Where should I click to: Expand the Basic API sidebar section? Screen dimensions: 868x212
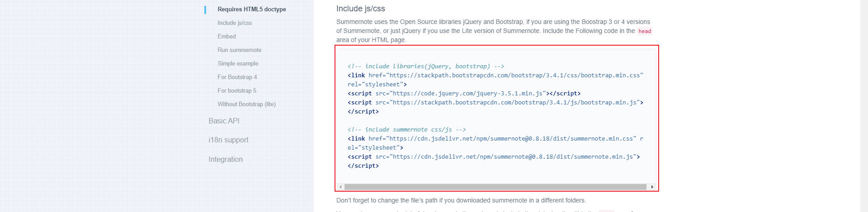coord(224,121)
